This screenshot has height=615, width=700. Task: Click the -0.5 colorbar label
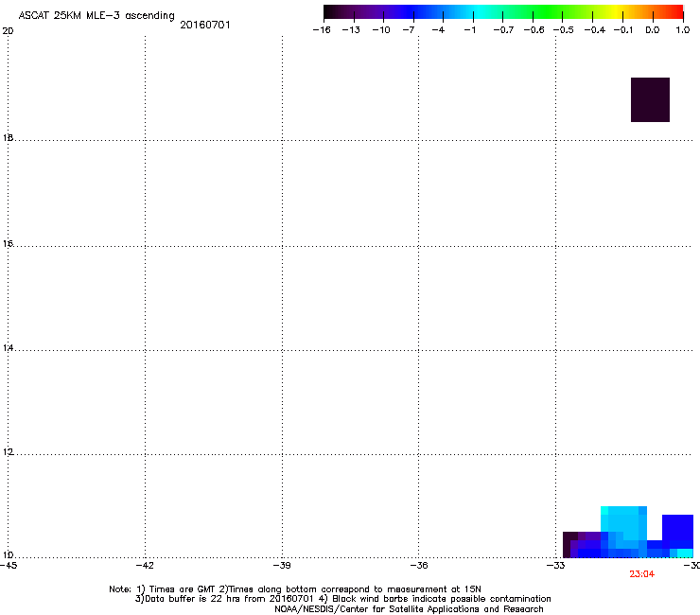pos(564,30)
